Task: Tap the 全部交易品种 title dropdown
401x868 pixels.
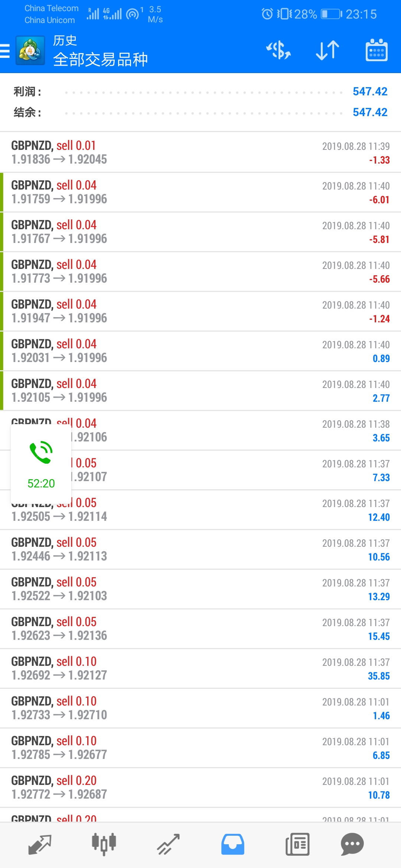Action: (100, 59)
